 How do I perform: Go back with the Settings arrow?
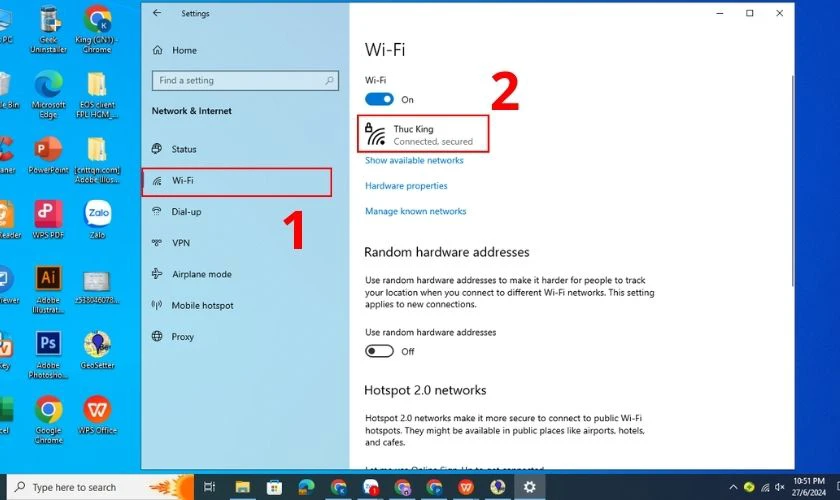point(156,13)
